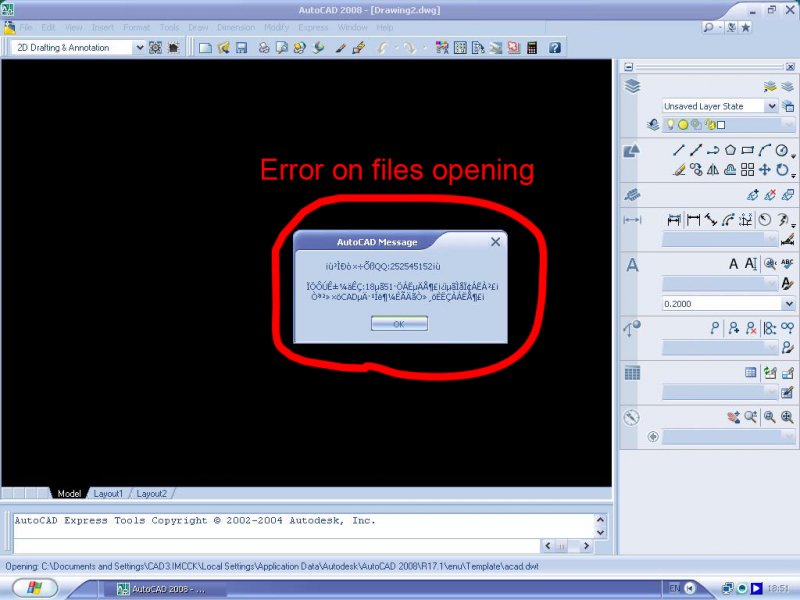This screenshot has width=800, height=600.
Task: Select the Arc tool
Action: 764,150
